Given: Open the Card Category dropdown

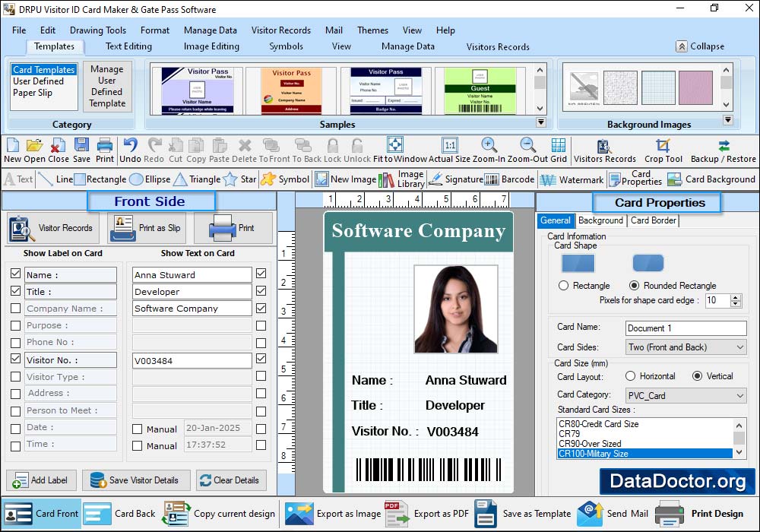Looking at the screenshot, I should [x=686, y=395].
